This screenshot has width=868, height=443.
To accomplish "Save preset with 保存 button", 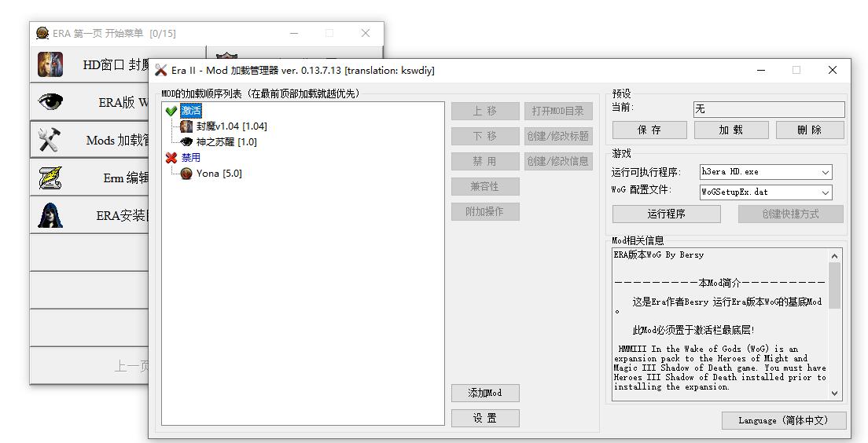I will [x=649, y=130].
